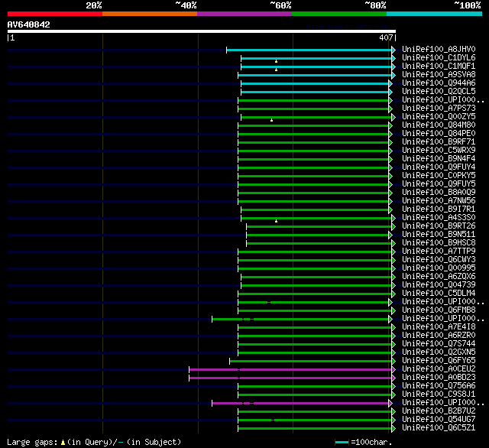Select the UniRef100_Q6FMB8 label

click(439, 310)
